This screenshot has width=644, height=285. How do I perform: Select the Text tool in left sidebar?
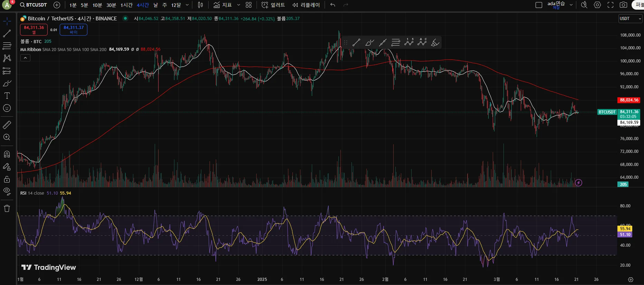7,96
